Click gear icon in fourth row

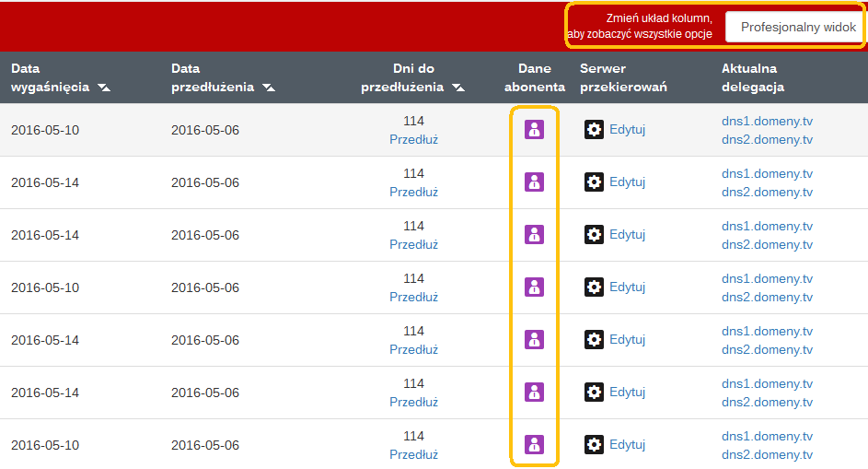point(594,287)
